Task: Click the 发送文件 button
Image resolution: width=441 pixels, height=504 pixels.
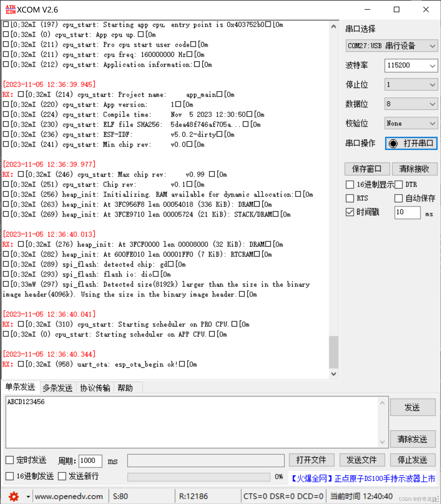Action: click(x=362, y=460)
